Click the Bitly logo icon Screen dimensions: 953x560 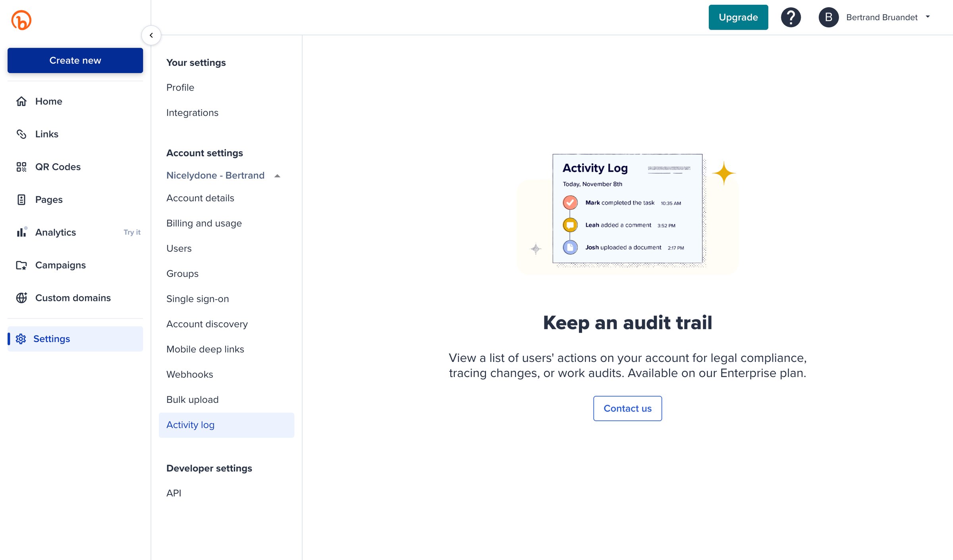tap(21, 20)
